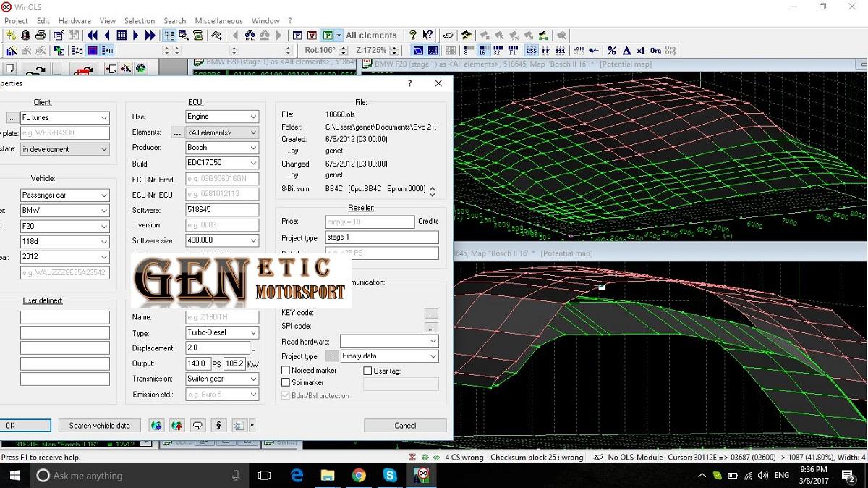The image size is (868, 488).
Task: Click the fast-forward double arrow icon
Action: pyautogui.click(x=150, y=35)
